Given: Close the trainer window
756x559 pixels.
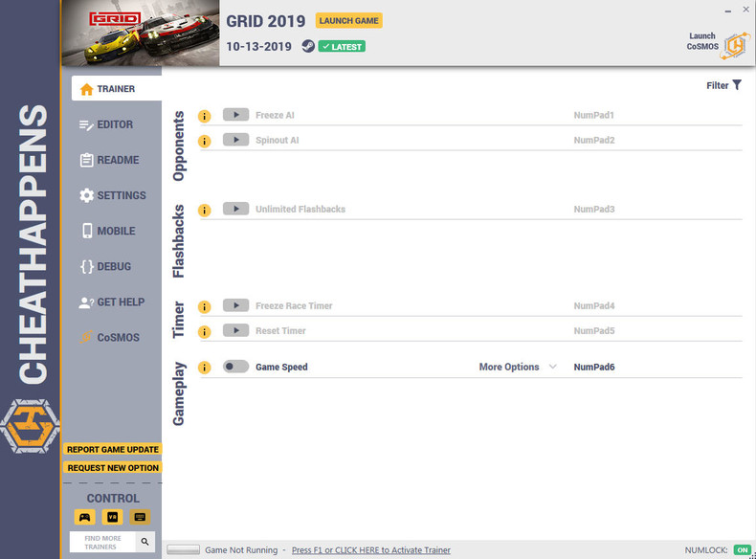Looking at the screenshot, I should tap(745, 10).
